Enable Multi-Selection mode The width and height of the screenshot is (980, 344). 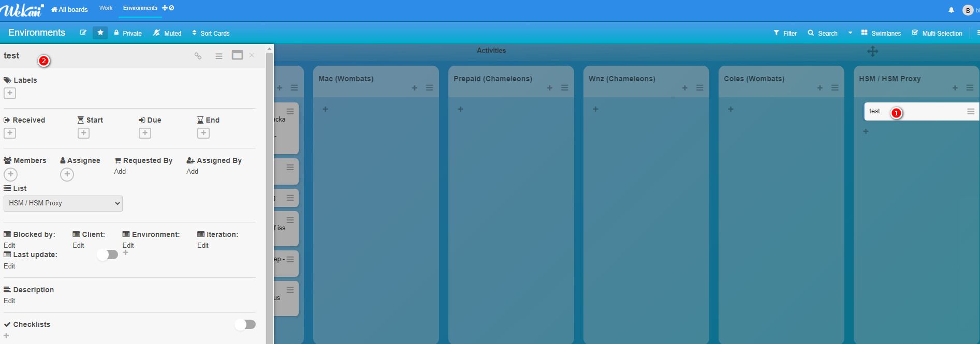pos(937,33)
